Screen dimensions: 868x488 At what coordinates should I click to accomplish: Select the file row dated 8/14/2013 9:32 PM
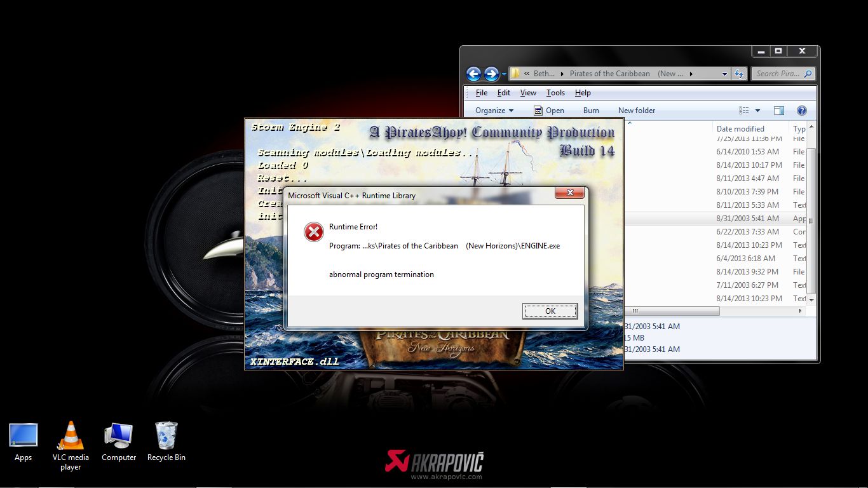(x=716, y=272)
